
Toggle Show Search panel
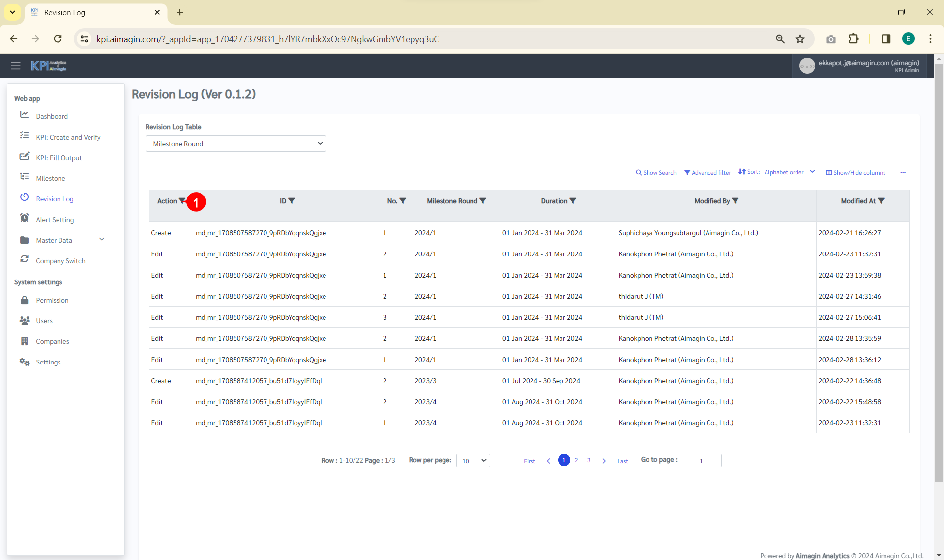[x=656, y=173]
